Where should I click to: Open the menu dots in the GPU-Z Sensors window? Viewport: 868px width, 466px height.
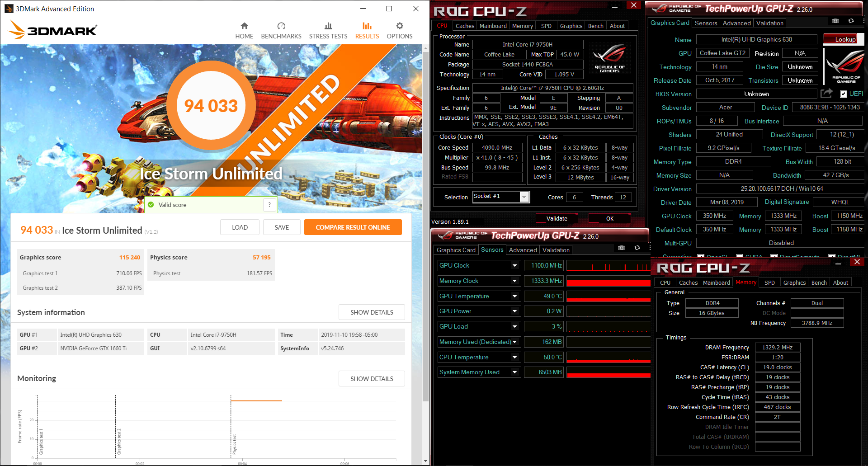click(650, 248)
